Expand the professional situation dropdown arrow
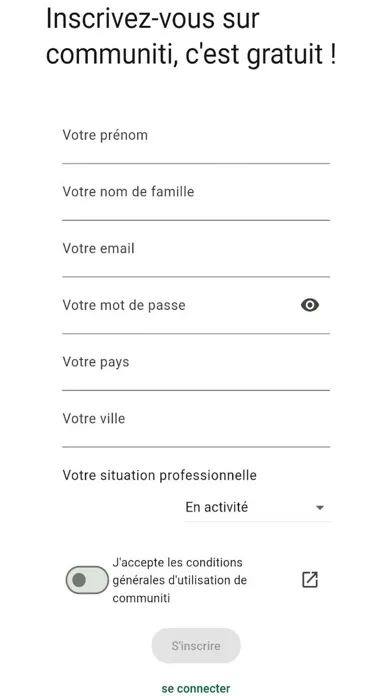Viewport: 392px width, 696px height. 320,508
